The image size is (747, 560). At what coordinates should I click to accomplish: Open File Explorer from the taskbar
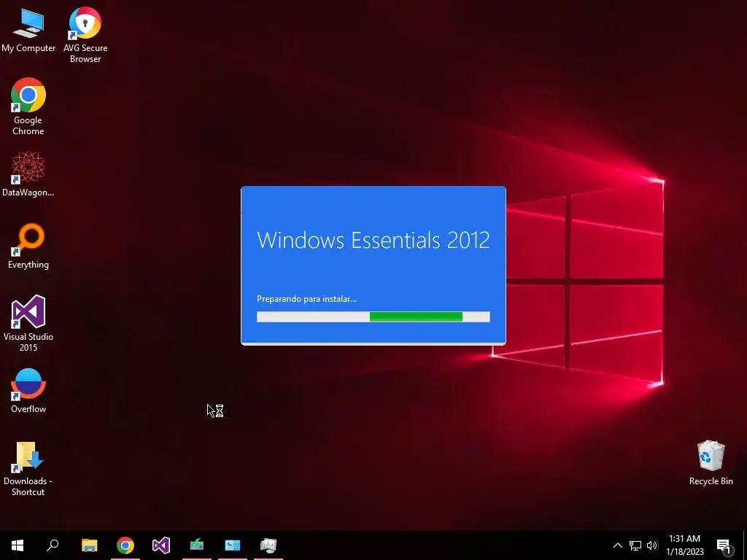(x=89, y=545)
